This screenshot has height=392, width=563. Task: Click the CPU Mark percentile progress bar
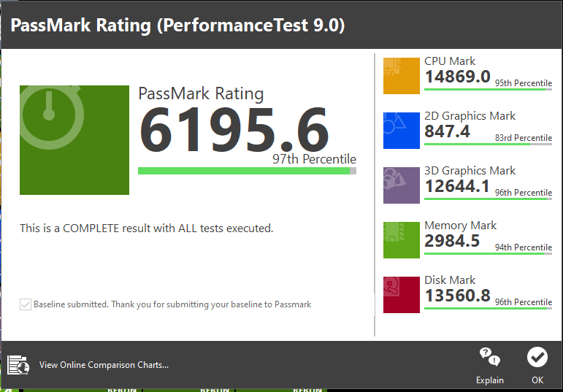pos(488,89)
